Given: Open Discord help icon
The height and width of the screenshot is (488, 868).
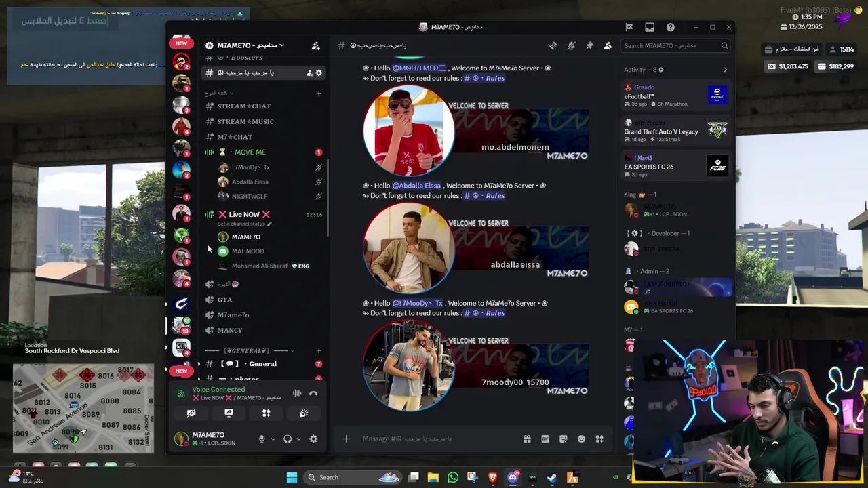Looking at the screenshot, I should click(671, 27).
